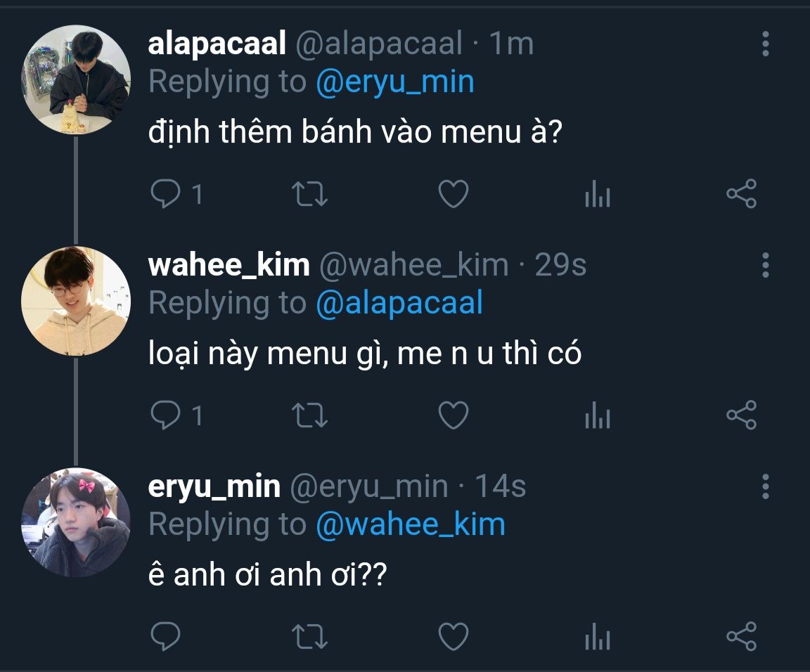Share alapacaal's tweet

coord(741,194)
